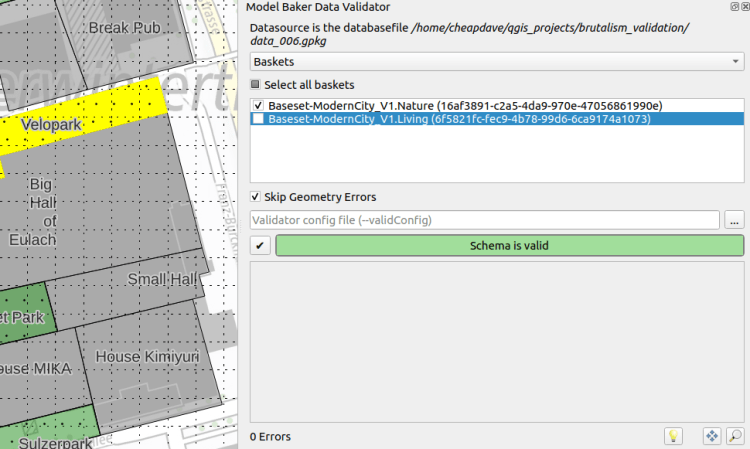
Task: Select the Baseset-ModernCity_V1.Nature row text
Action: point(465,106)
